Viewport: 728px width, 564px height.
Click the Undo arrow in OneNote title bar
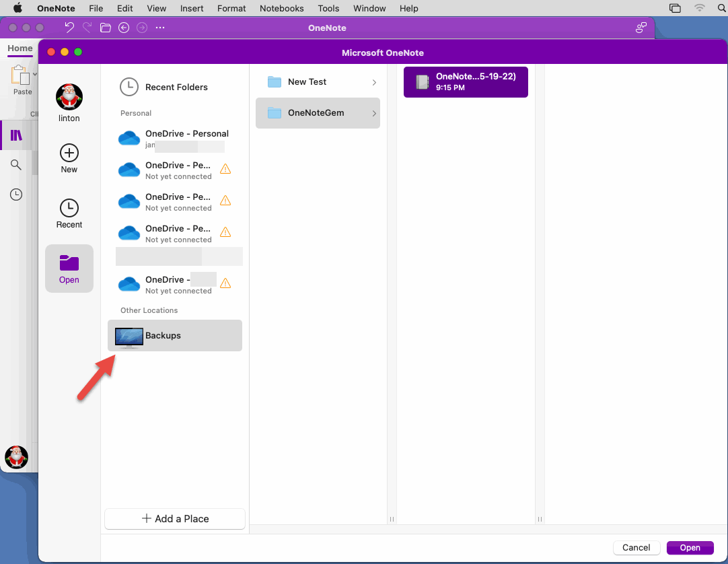[69, 28]
